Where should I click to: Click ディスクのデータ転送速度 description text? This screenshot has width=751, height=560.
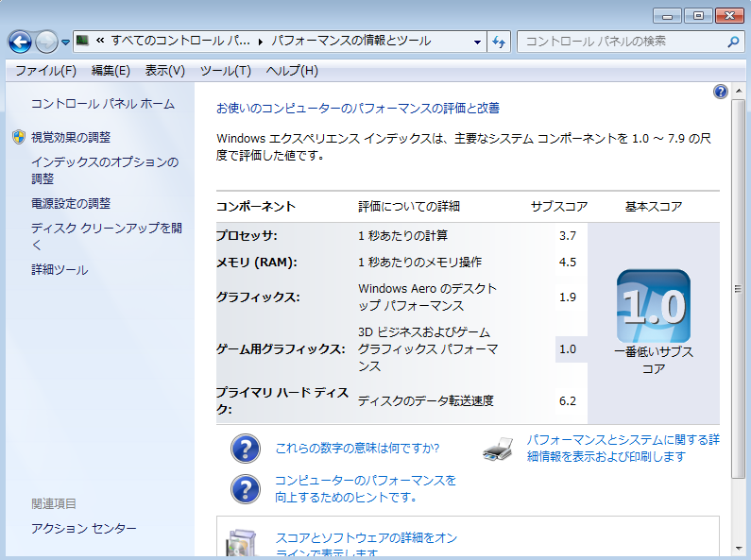pos(426,400)
